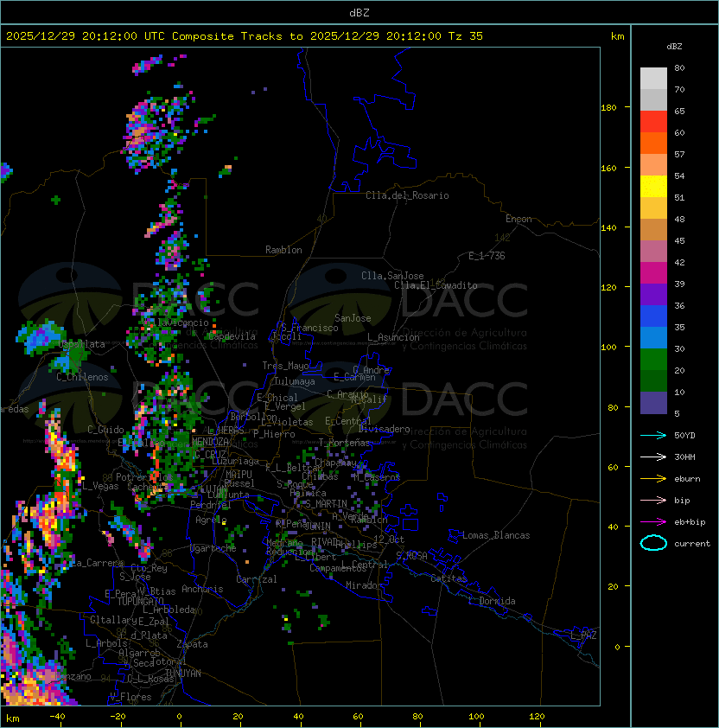Screen dimensions: 719x728
Task: Click the magenta eb+bip arrow in the legend
Action: [653, 522]
